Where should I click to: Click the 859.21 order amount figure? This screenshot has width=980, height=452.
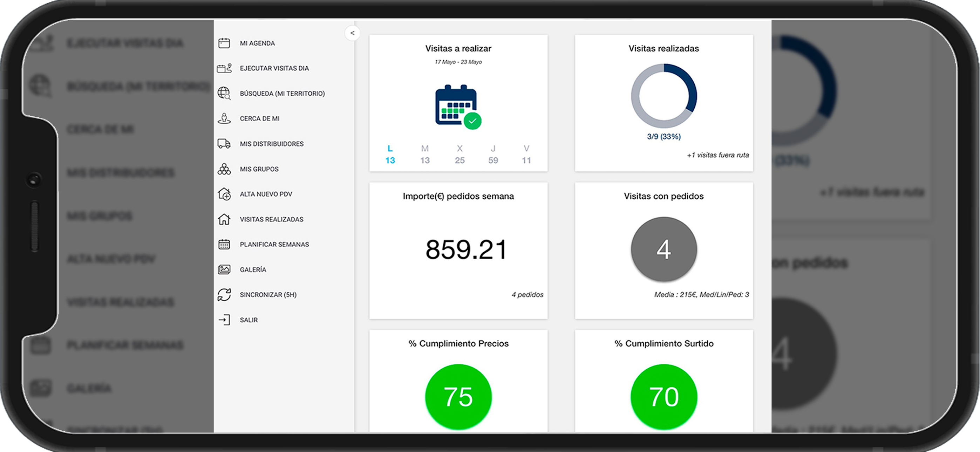point(466,249)
